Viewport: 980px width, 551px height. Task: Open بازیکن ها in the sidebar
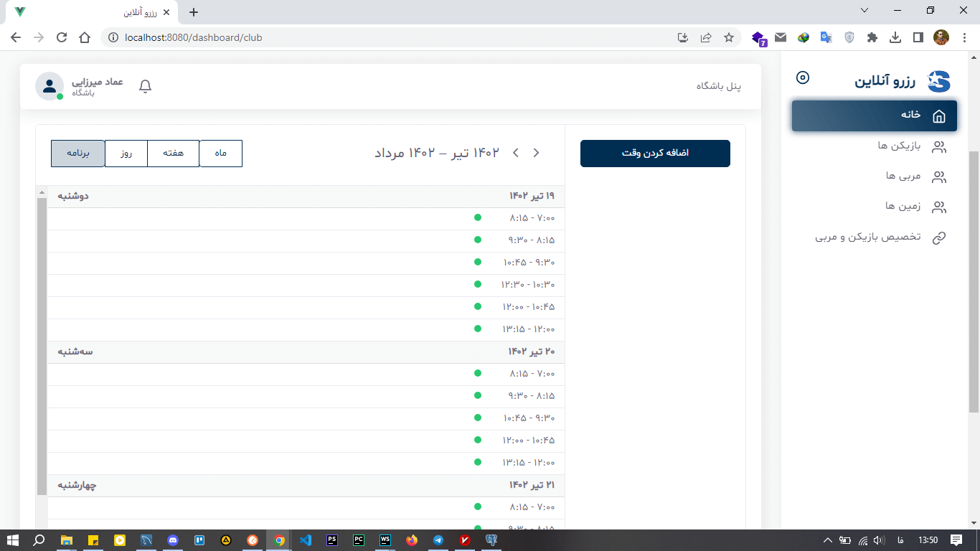(x=875, y=146)
